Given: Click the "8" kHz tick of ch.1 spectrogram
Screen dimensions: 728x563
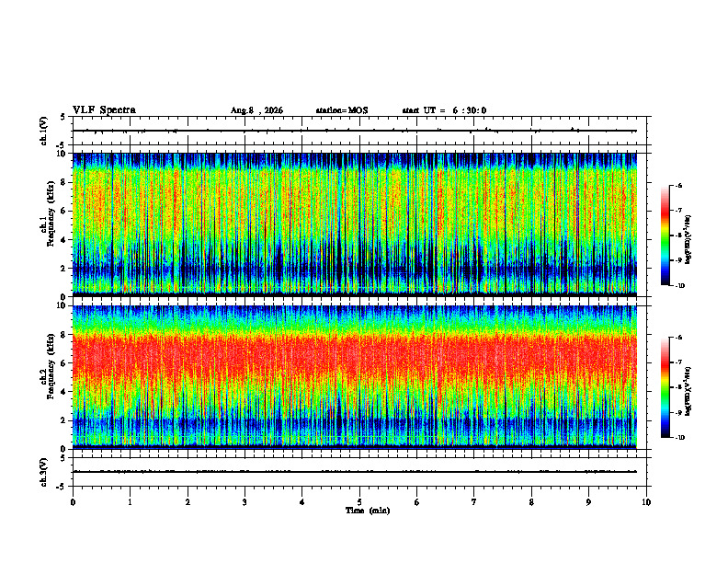Looking at the screenshot, I should pyautogui.click(x=64, y=182).
